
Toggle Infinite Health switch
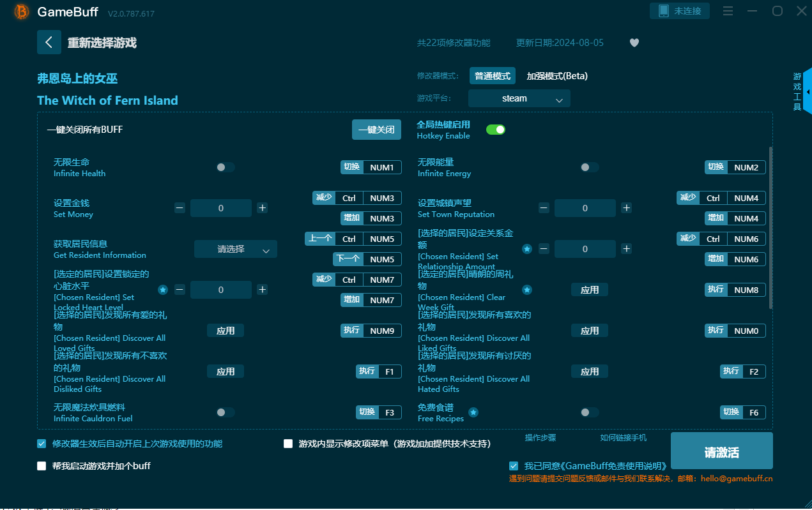coord(226,167)
